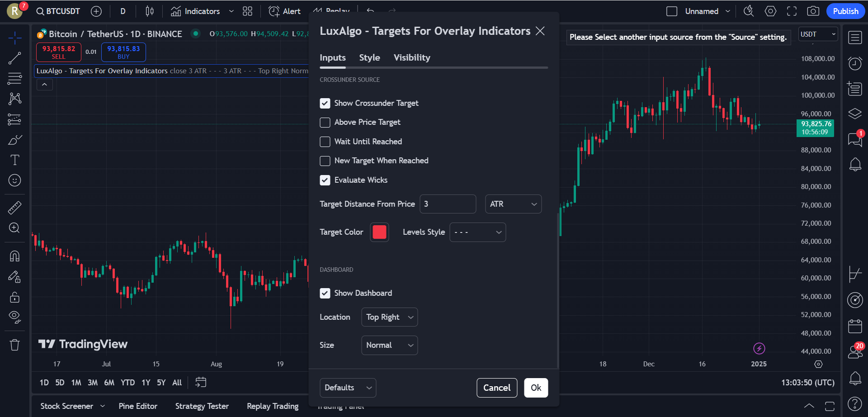Enable the Above Price Target checkbox
The image size is (868, 417).
[325, 123]
